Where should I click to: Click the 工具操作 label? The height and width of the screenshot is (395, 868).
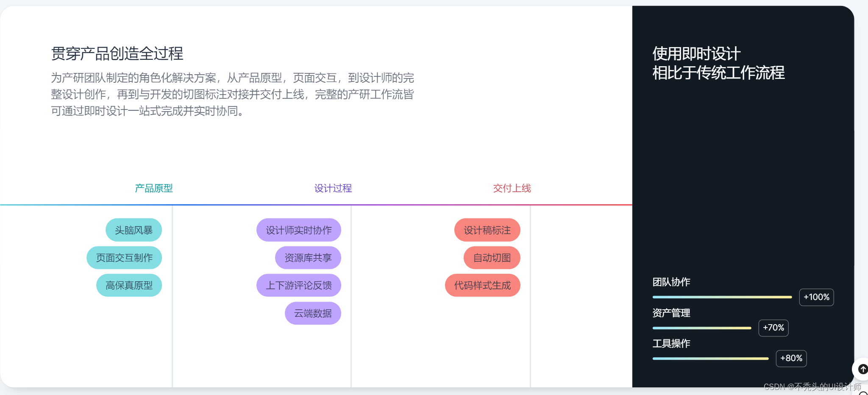pos(671,344)
